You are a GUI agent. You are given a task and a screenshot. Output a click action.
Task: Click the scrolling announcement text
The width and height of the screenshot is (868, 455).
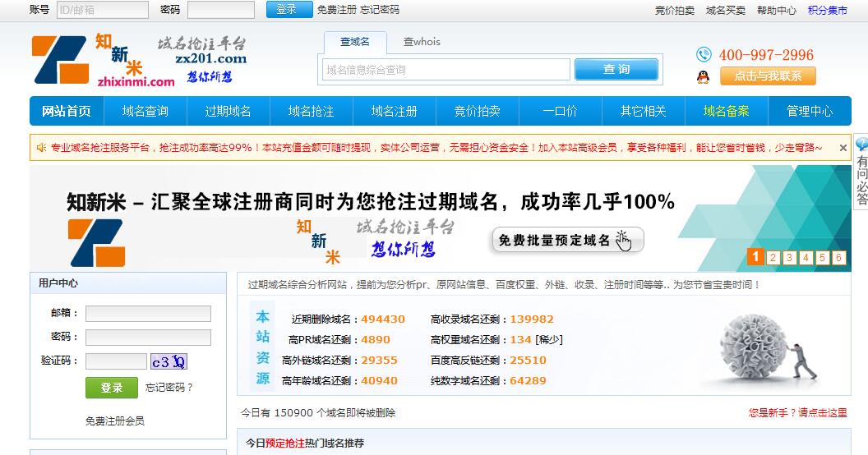click(436, 148)
